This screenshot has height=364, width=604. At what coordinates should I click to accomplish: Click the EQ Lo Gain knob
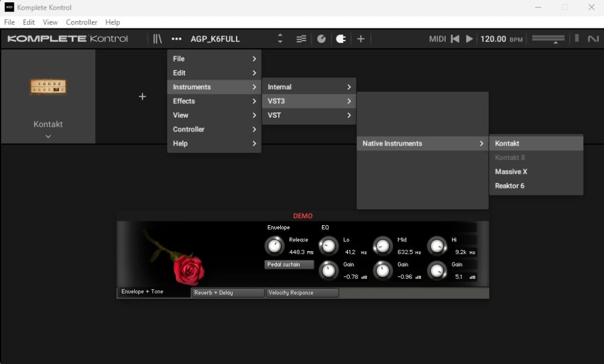pos(329,270)
